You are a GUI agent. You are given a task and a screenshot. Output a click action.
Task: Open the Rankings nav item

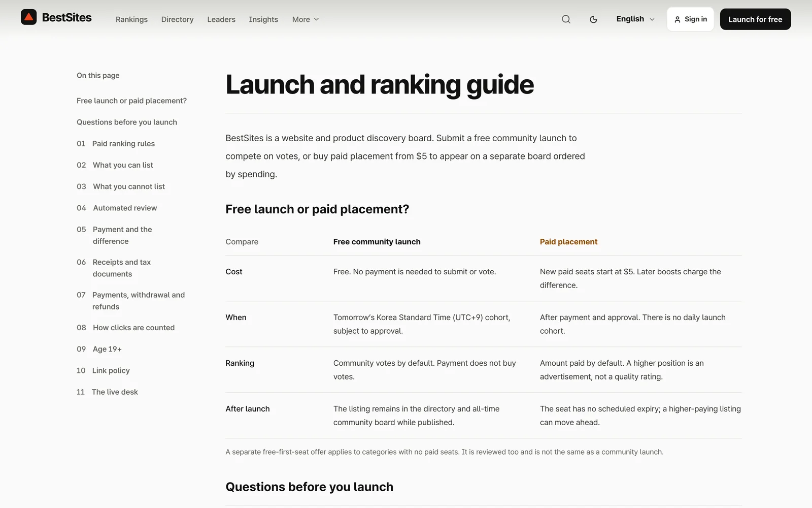point(131,19)
